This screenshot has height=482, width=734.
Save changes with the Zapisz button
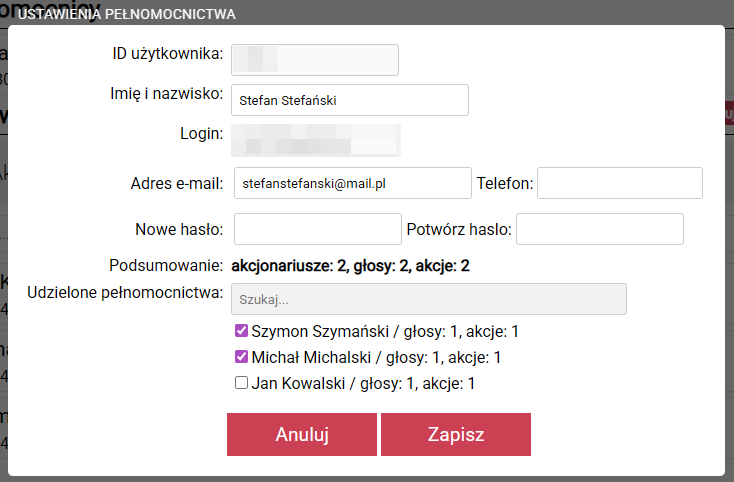click(455, 435)
